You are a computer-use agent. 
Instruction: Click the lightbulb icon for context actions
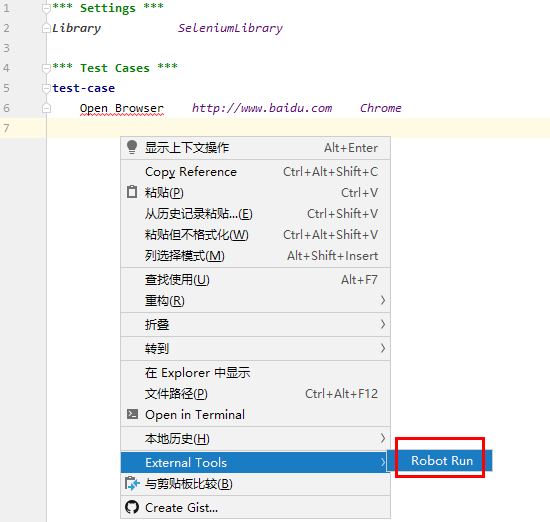coord(132,147)
